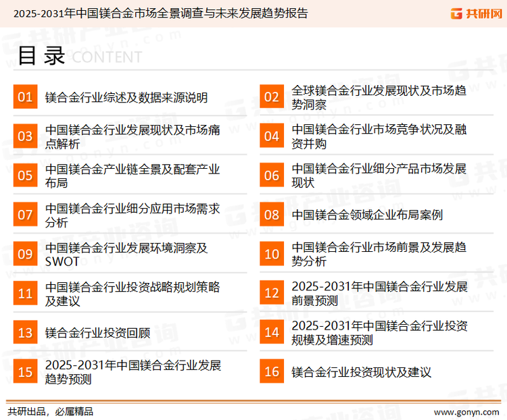Click the 共研出品，必属精品 footer slogan
The image size is (507, 420).
pyautogui.click(x=51, y=411)
